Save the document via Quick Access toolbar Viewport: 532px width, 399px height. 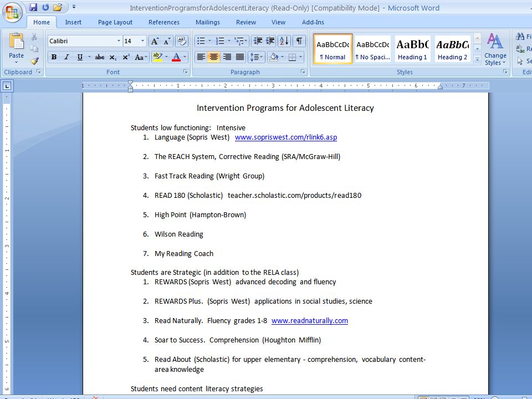pos(33,7)
